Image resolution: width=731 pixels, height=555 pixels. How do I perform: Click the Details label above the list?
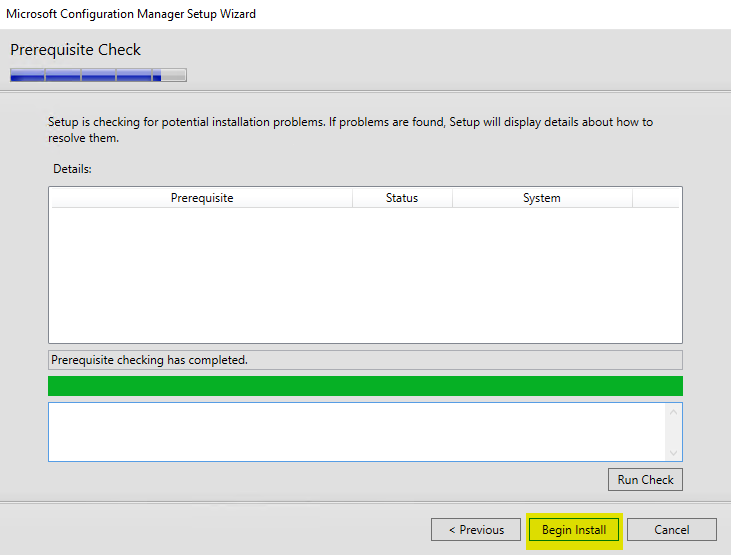pyautogui.click(x=72, y=169)
